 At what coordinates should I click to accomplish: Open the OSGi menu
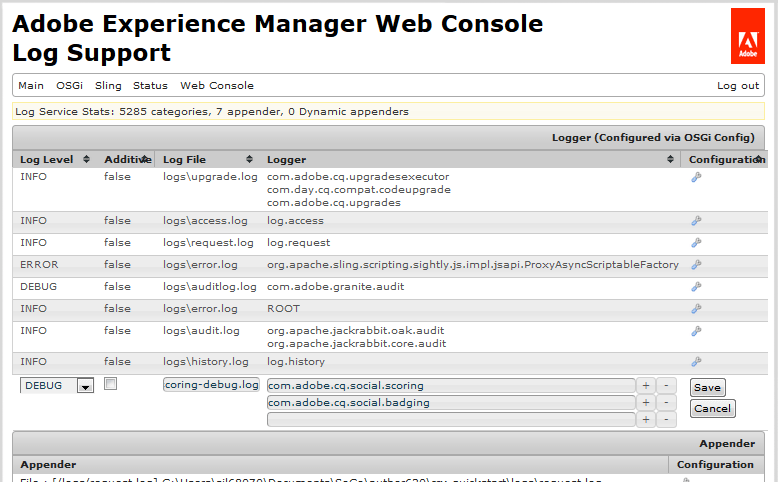pos(69,86)
